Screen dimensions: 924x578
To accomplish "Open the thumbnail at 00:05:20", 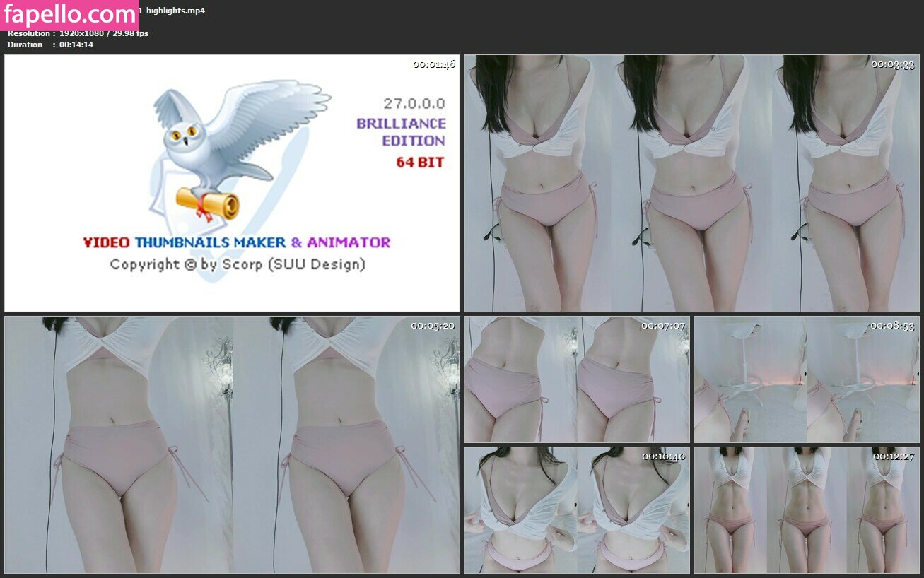I will (232, 444).
